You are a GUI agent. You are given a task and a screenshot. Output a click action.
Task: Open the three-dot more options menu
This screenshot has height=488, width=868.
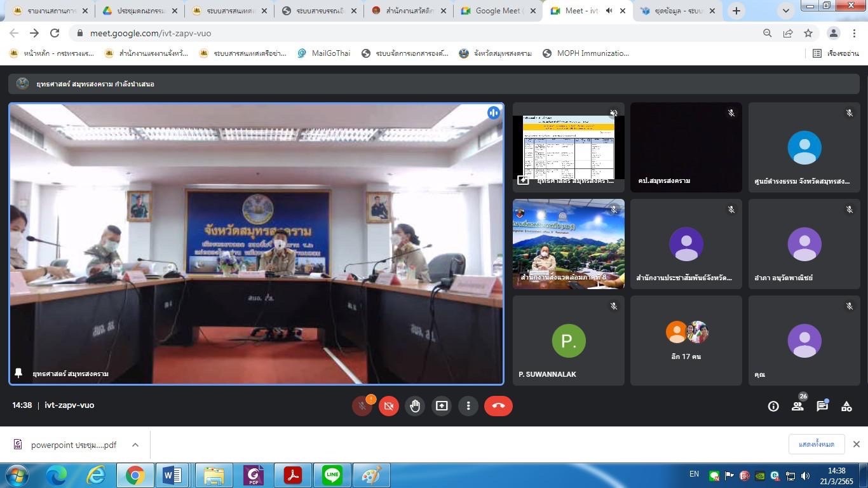(468, 406)
